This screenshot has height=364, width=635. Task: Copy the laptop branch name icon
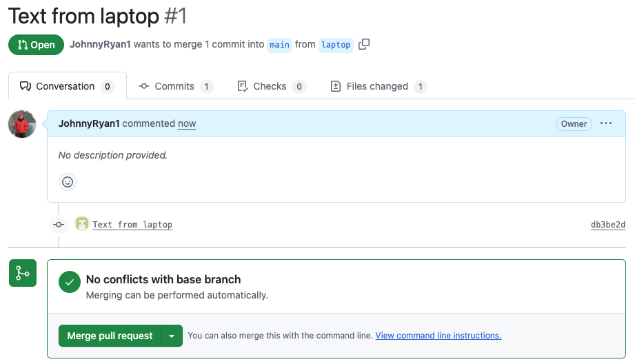point(364,44)
